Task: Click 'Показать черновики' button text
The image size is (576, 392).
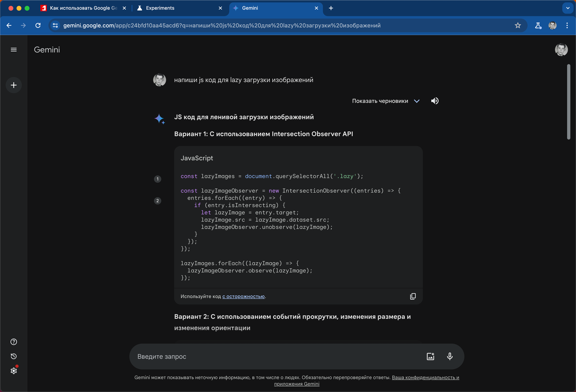Action: click(x=380, y=101)
